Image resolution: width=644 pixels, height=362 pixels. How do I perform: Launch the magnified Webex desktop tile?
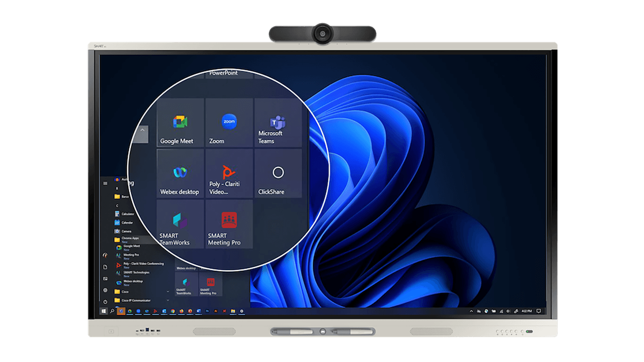[180, 173]
